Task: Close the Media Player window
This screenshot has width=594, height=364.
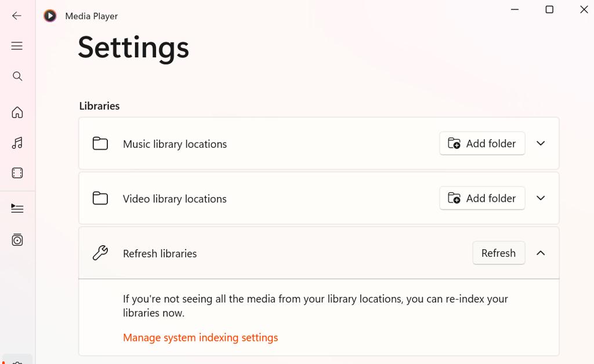Action: pos(584,9)
